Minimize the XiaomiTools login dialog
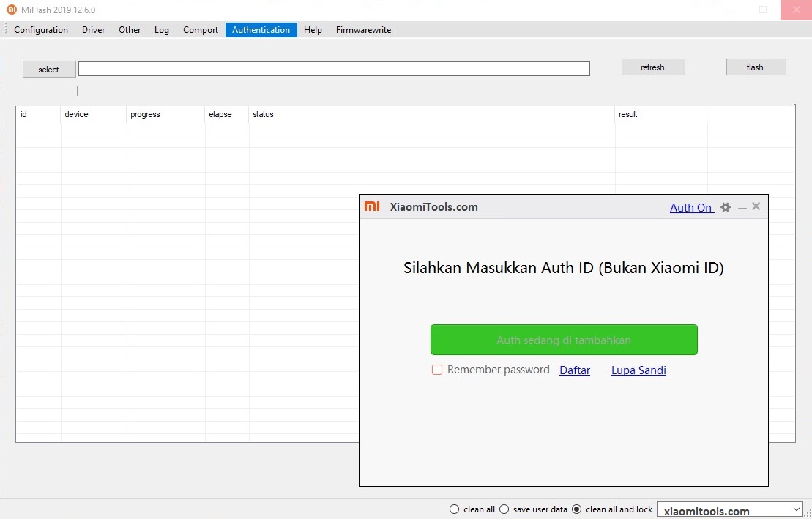 [x=742, y=208]
